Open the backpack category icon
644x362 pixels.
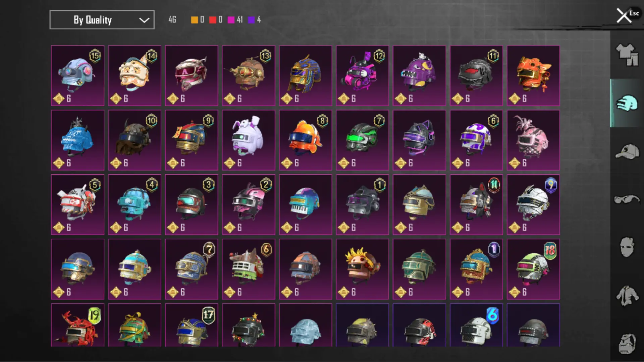(x=627, y=344)
